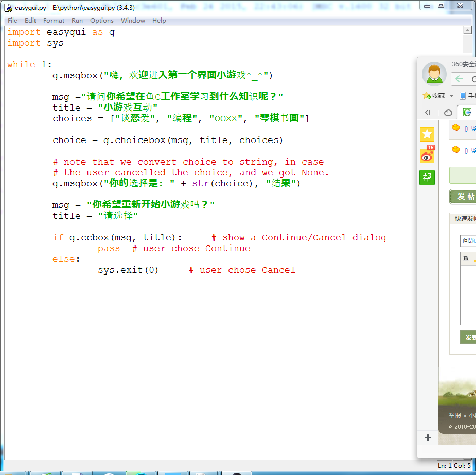Open the Run menu in IDLE
Screen dimensions: 476x475
(77, 21)
